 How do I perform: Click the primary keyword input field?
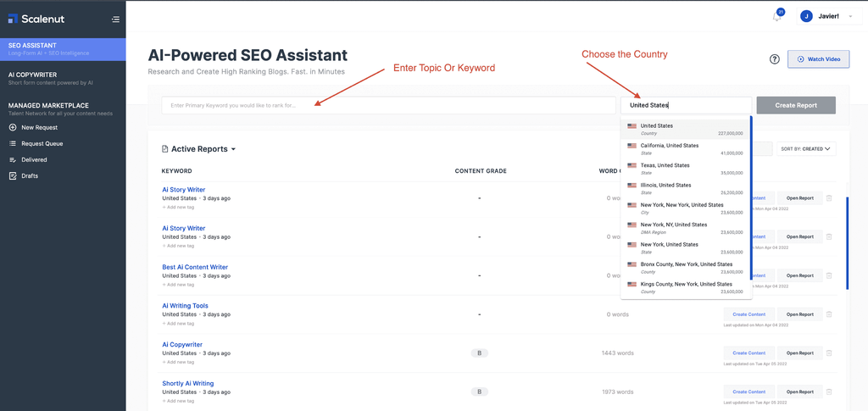tap(388, 105)
